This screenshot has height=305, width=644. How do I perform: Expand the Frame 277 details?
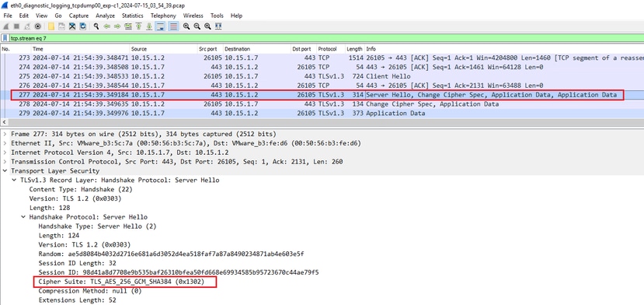click(x=4, y=134)
